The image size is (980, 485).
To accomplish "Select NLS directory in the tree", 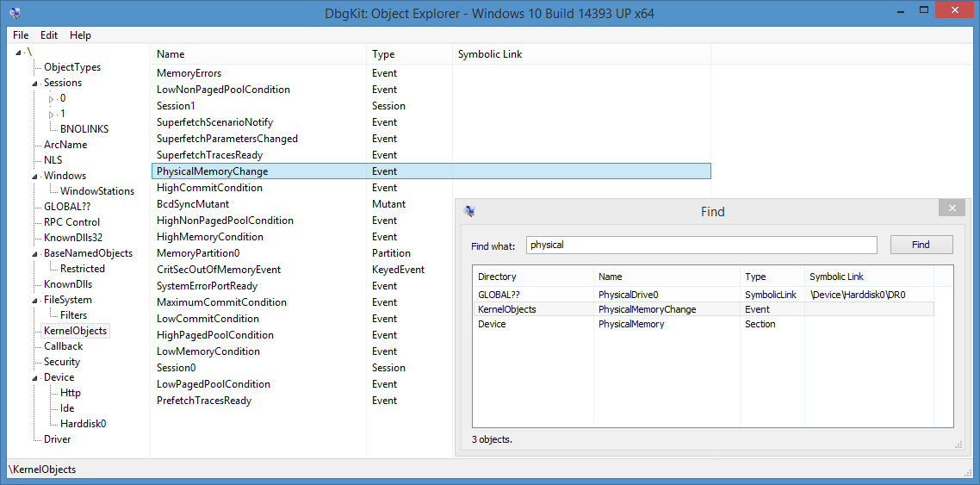I will point(53,160).
